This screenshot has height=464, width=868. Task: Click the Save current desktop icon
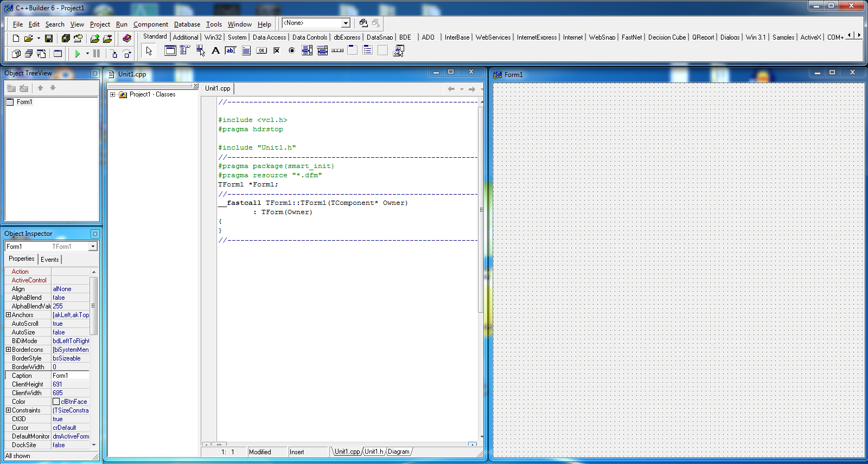click(363, 23)
